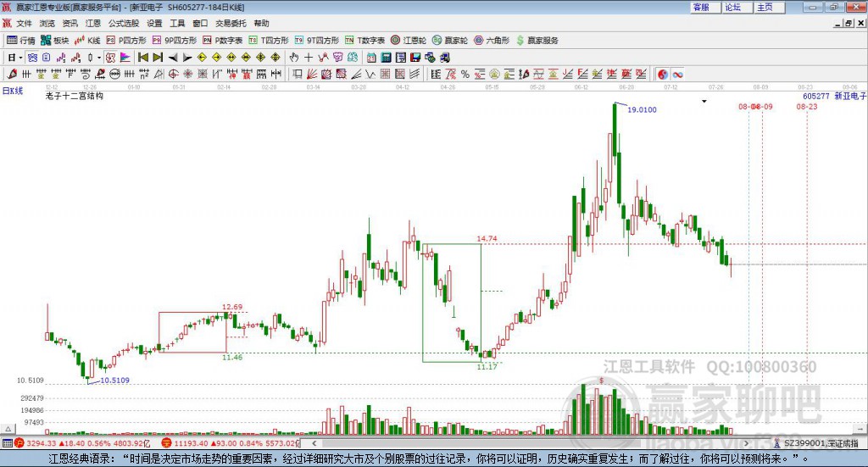Open the 板块 sector view
868x467 pixels.
coord(54,41)
